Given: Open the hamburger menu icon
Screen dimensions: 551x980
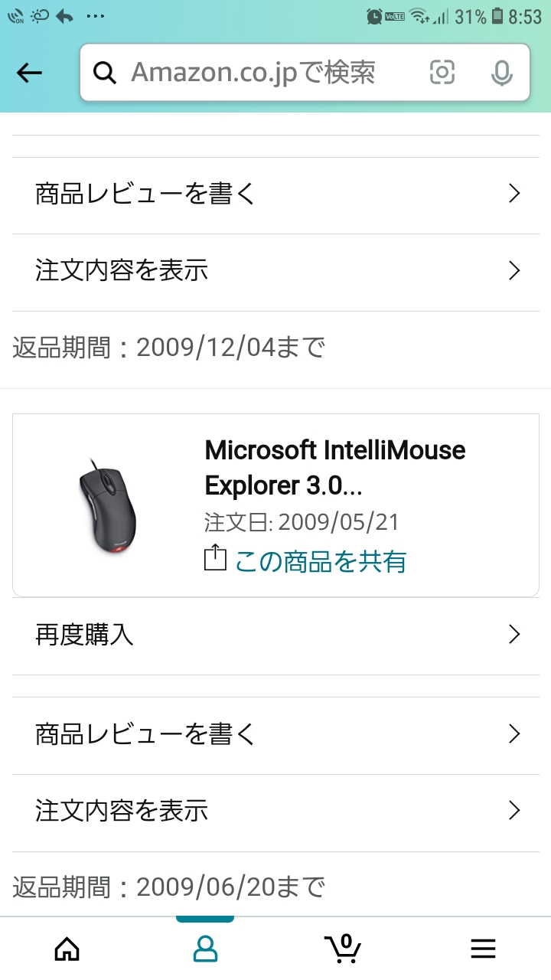Looking at the screenshot, I should click(484, 949).
